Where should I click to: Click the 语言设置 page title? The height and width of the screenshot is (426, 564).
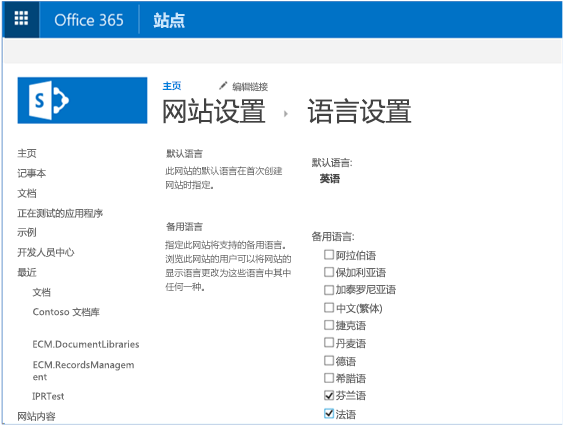359,111
